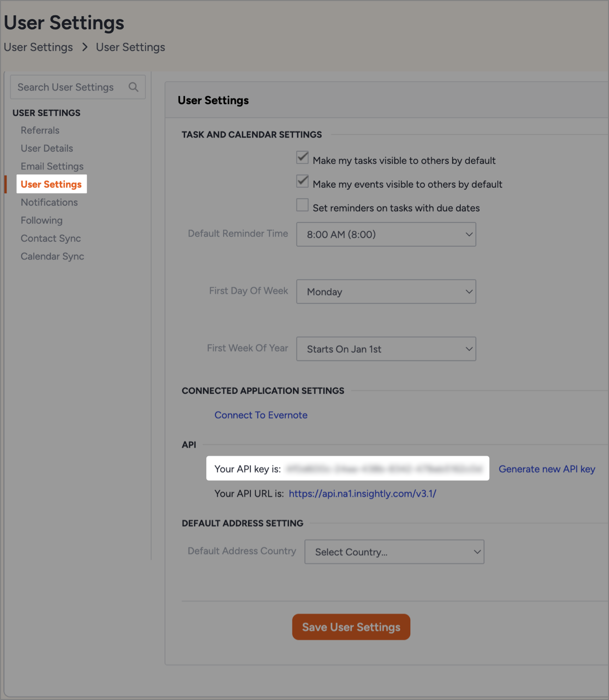Uncheck events visible to others checkbox
This screenshot has width=609, height=700.
tap(302, 181)
